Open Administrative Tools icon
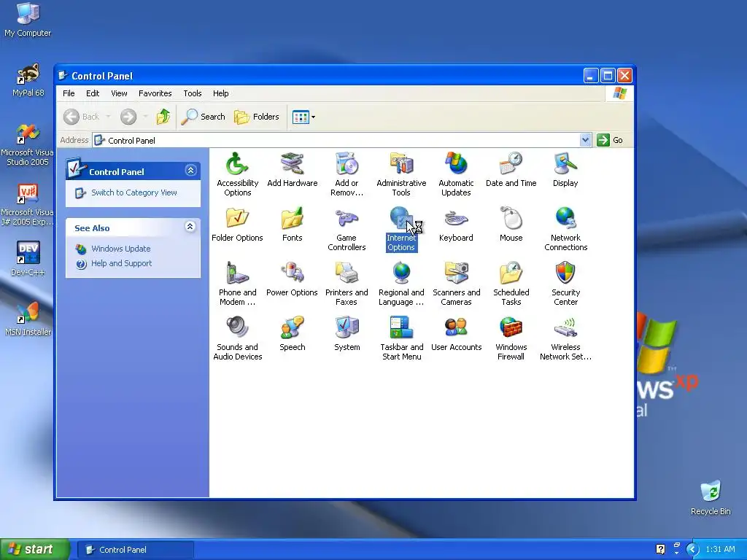The height and width of the screenshot is (560, 747). (x=401, y=164)
